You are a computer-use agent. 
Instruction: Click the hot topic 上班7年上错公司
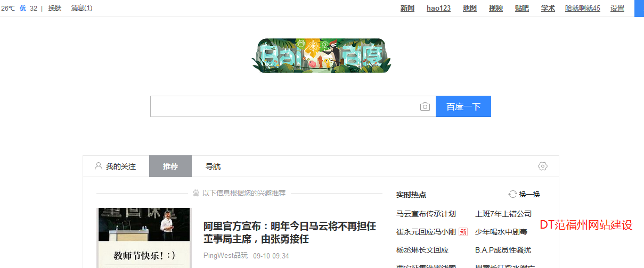[503, 214]
